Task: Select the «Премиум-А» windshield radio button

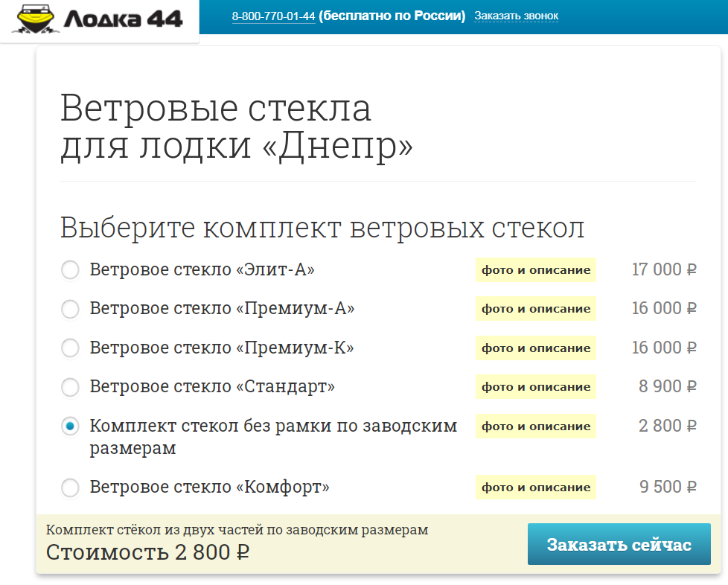Action: pyautogui.click(x=70, y=309)
